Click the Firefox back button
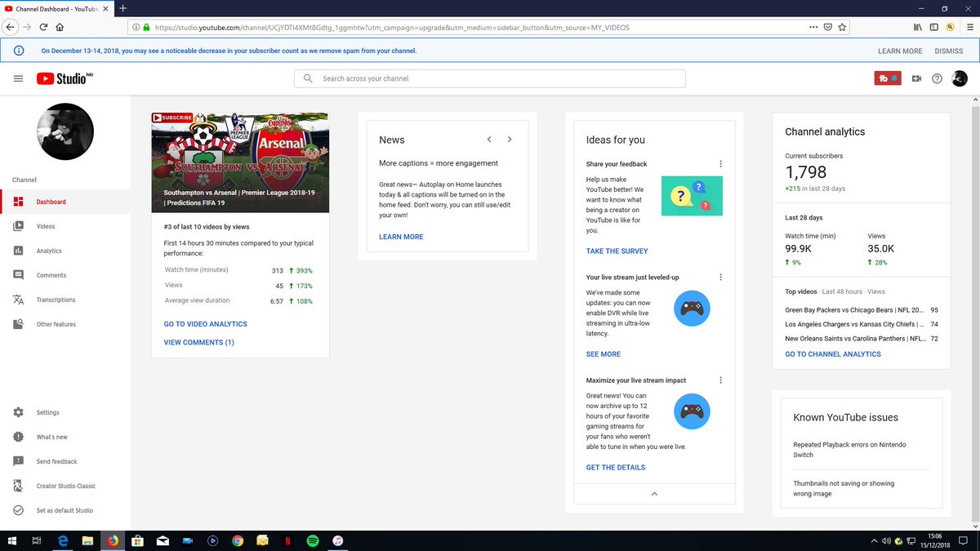 [11, 27]
